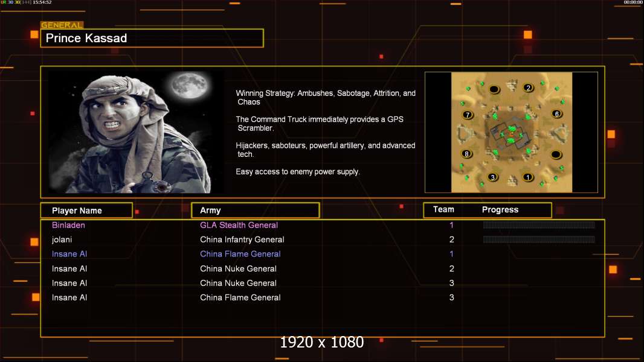Click the Prince Kassad general portrait
The image size is (644, 362).
point(137,132)
